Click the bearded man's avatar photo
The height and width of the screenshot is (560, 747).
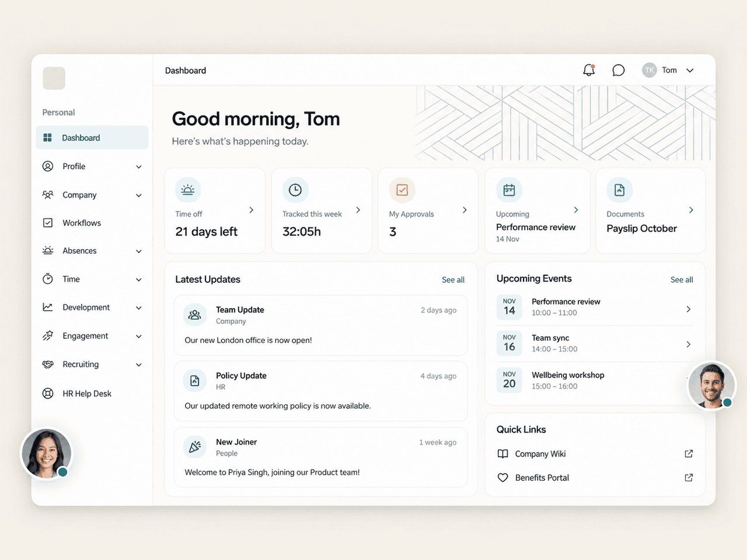coord(711,386)
